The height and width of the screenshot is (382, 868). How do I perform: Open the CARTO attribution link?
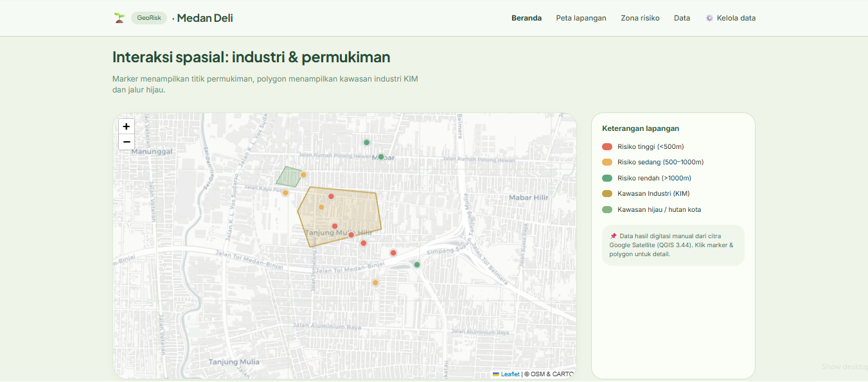563,374
